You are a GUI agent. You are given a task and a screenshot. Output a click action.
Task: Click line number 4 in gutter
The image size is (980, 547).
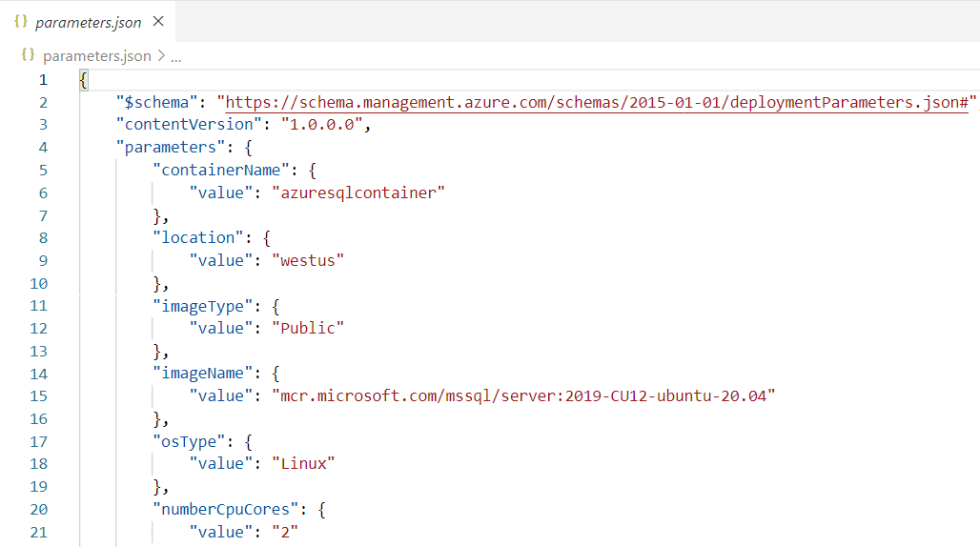coord(43,147)
